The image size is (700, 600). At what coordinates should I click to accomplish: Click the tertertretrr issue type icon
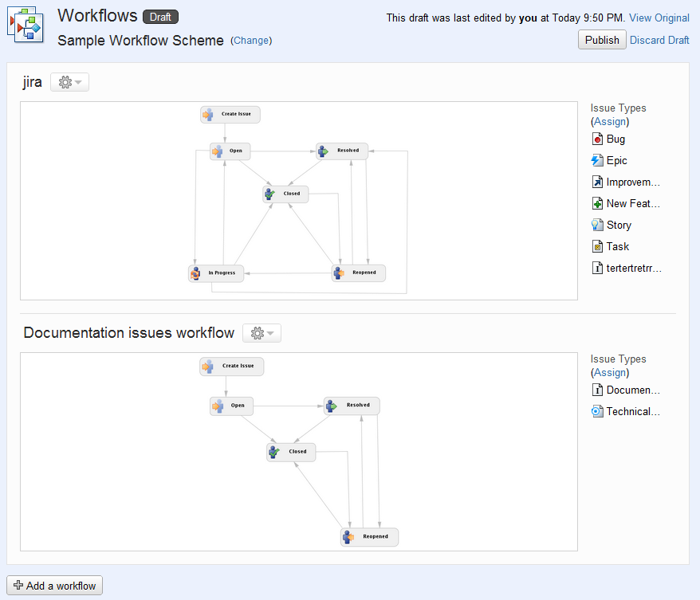(597, 268)
